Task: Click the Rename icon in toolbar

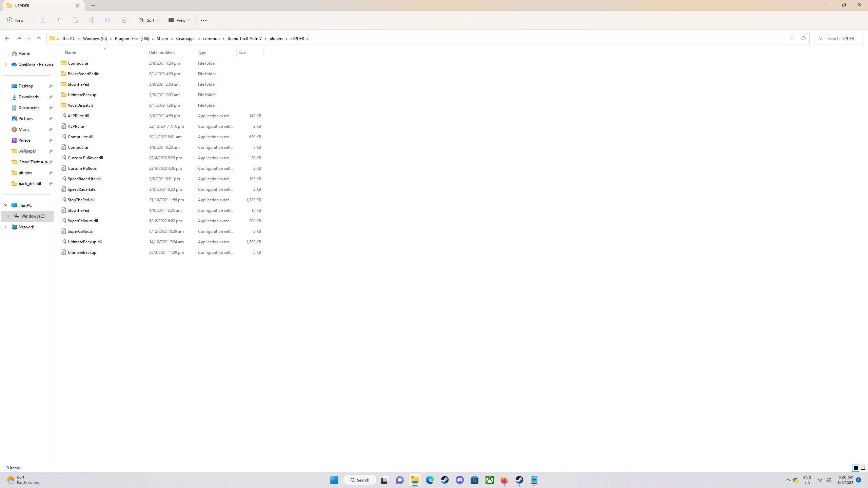Action: tap(92, 20)
